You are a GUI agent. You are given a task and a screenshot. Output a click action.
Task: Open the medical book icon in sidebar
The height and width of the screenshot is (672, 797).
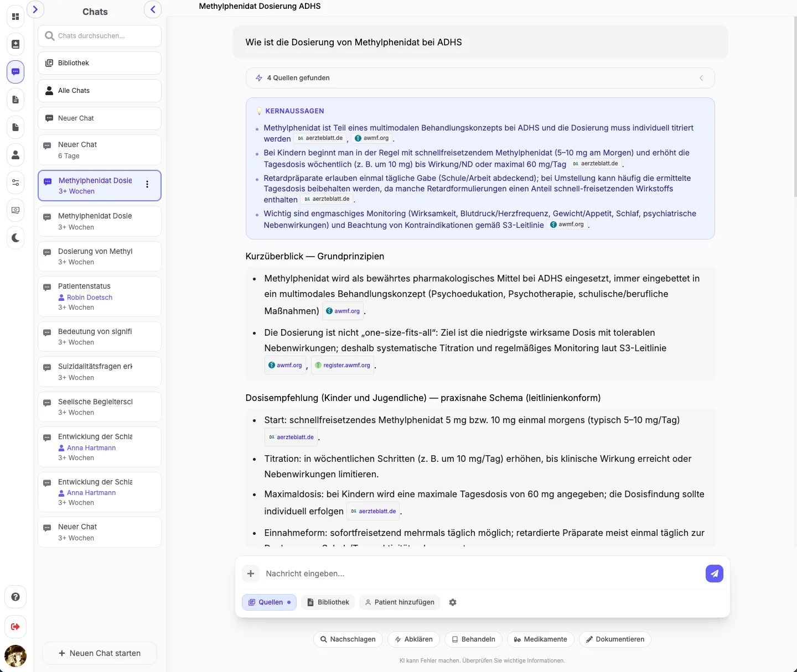click(15, 44)
